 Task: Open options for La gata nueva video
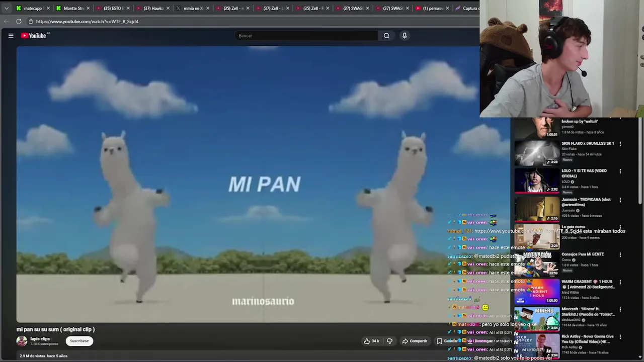point(620,228)
